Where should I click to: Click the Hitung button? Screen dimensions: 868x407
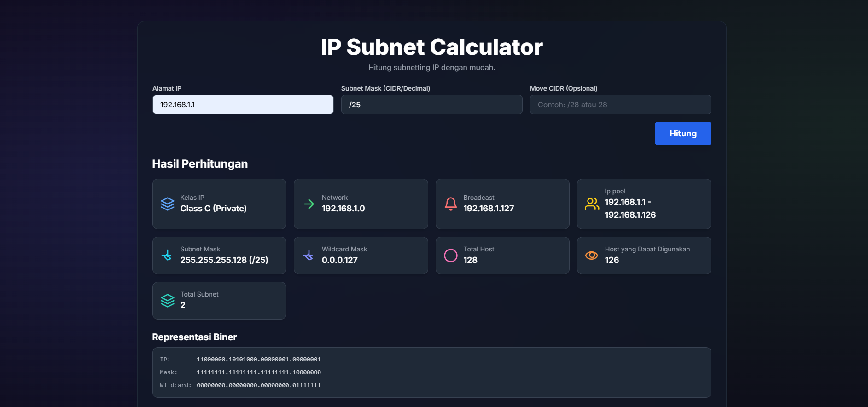pos(683,134)
